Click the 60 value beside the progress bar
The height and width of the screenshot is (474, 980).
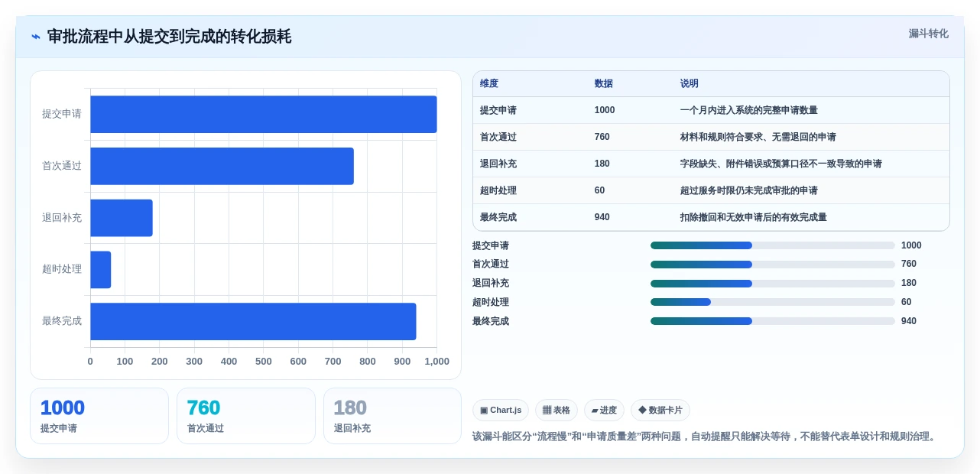pyautogui.click(x=907, y=302)
